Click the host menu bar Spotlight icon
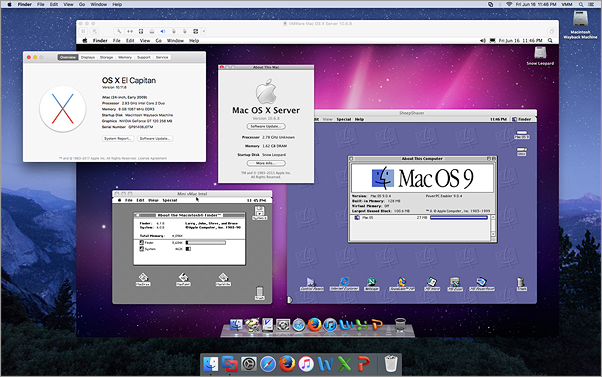The image size is (602, 377). pos(581,4)
